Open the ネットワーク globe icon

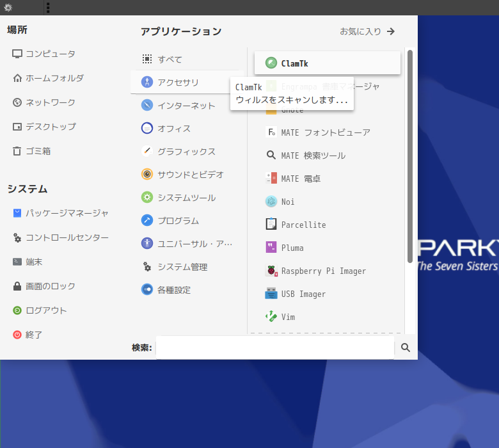(17, 102)
